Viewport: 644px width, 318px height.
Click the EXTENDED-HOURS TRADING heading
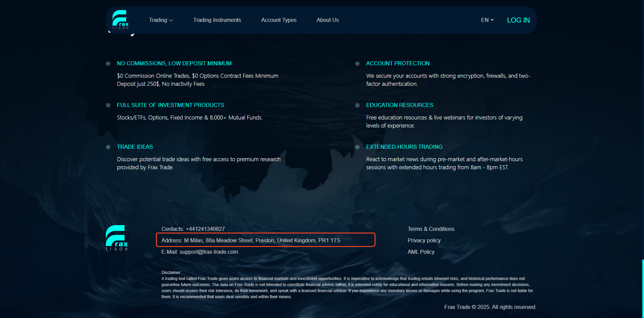pyautogui.click(x=404, y=147)
